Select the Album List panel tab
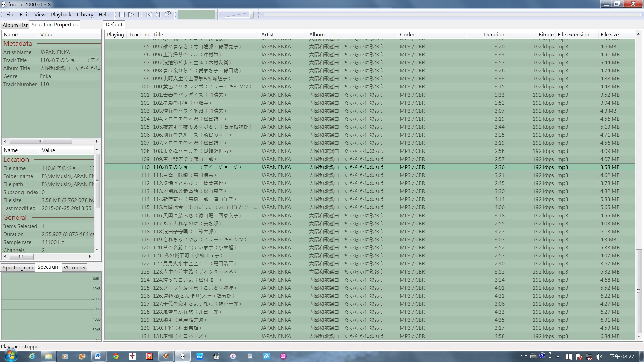Viewport: 644px width, 362px height. pyautogui.click(x=15, y=25)
